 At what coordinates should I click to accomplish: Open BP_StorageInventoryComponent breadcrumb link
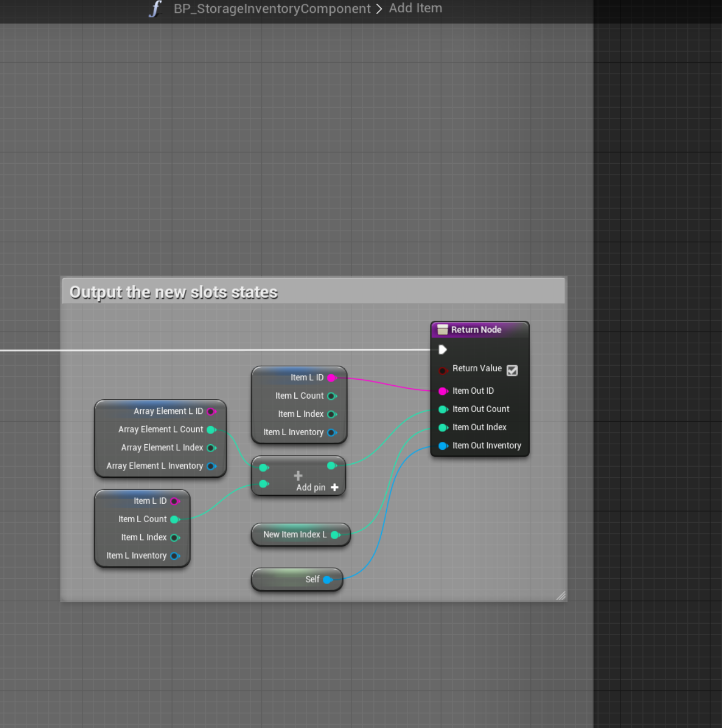[272, 9]
